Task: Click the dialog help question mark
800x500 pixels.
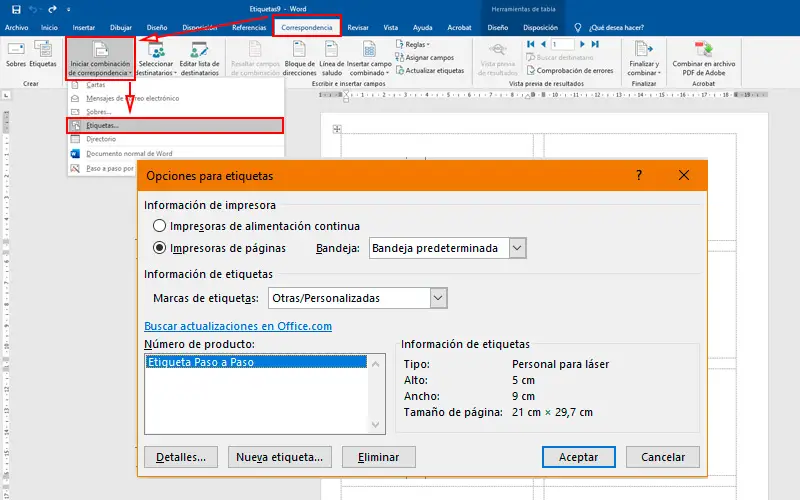Action: [x=639, y=176]
